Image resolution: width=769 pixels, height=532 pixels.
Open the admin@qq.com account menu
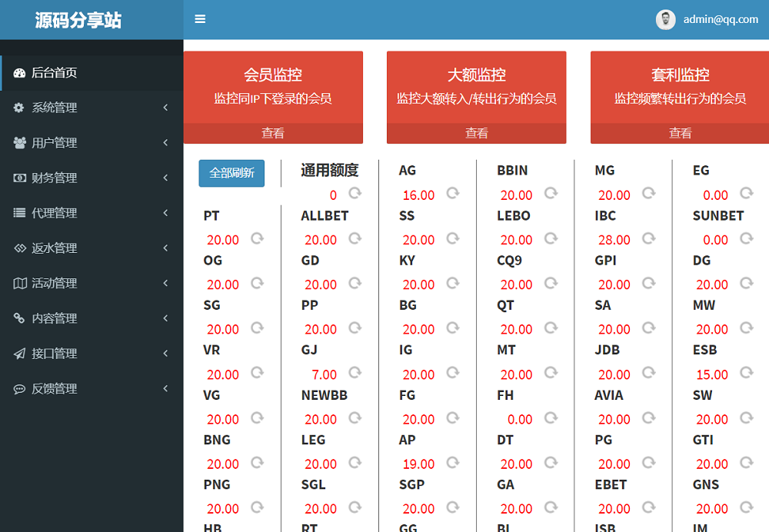[x=721, y=20]
